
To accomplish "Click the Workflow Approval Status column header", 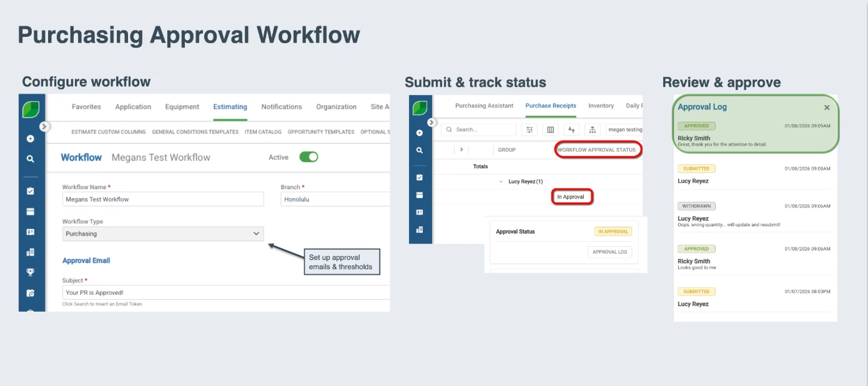I will click(597, 150).
